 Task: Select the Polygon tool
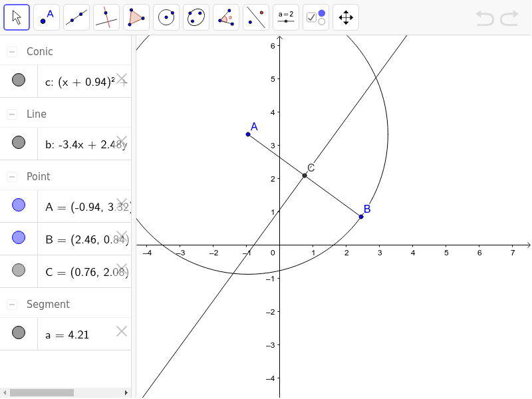pyautogui.click(x=136, y=17)
